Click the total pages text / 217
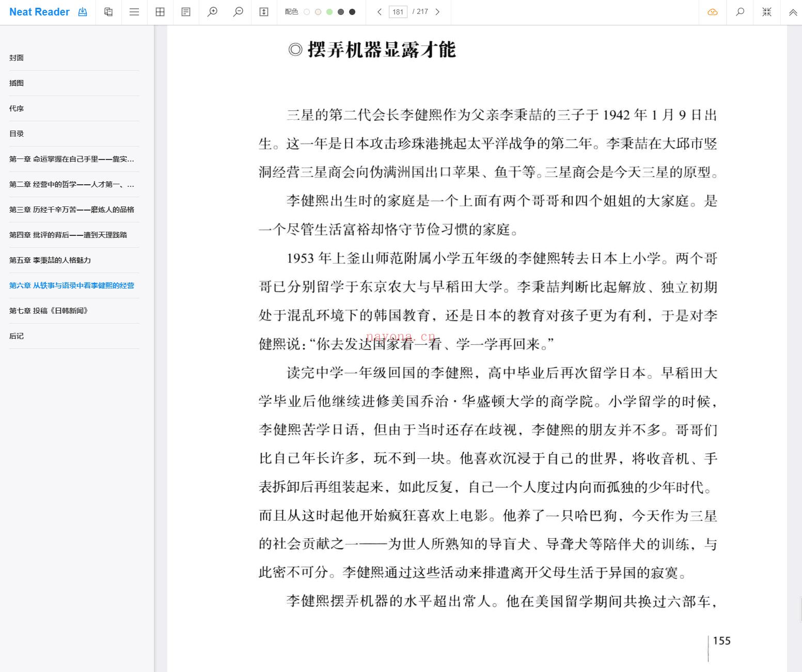The height and width of the screenshot is (672, 802). coord(420,12)
